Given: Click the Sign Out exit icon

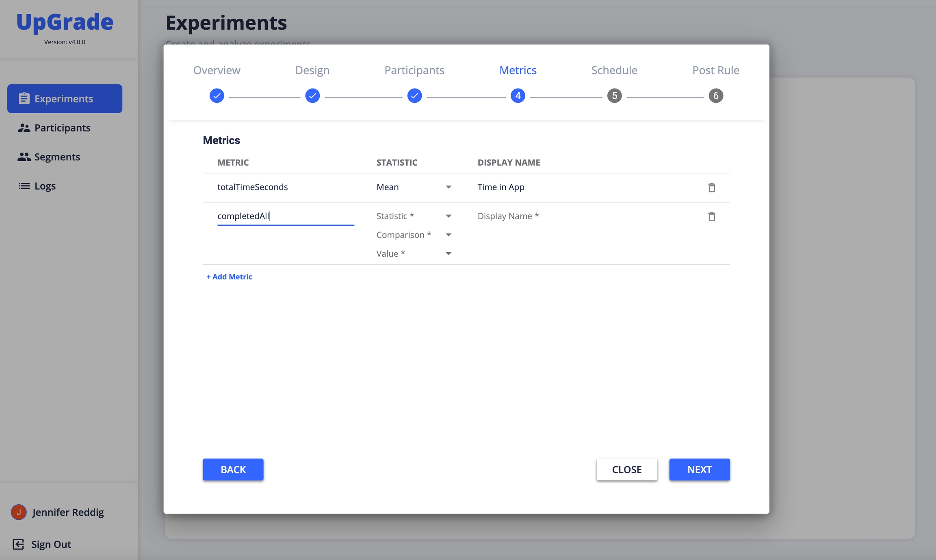Looking at the screenshot, I should (18, 544).
